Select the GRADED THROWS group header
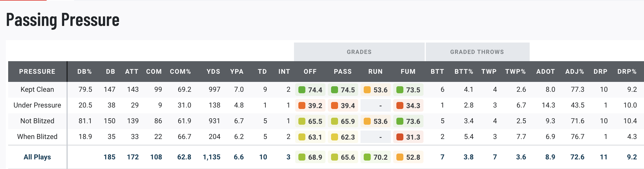The height and width of the screenshot is (169, 644). 477,52
